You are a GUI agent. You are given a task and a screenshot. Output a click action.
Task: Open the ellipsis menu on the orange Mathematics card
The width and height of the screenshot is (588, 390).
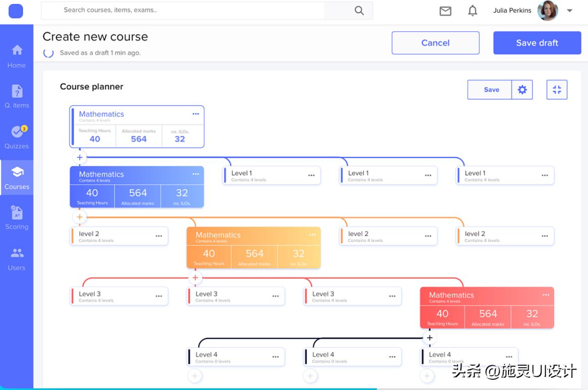tap(313, 234)
